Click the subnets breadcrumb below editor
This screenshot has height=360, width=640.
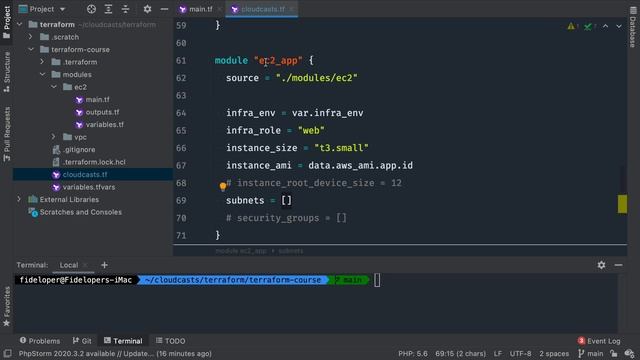(291, 251)
